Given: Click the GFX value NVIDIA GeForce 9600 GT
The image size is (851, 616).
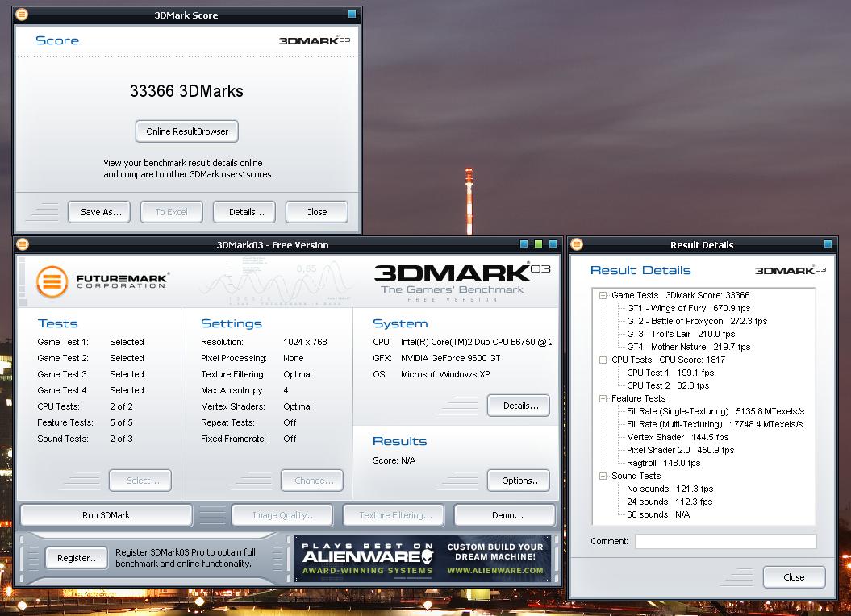Looking at the screenshot, I should pos(450,358).
